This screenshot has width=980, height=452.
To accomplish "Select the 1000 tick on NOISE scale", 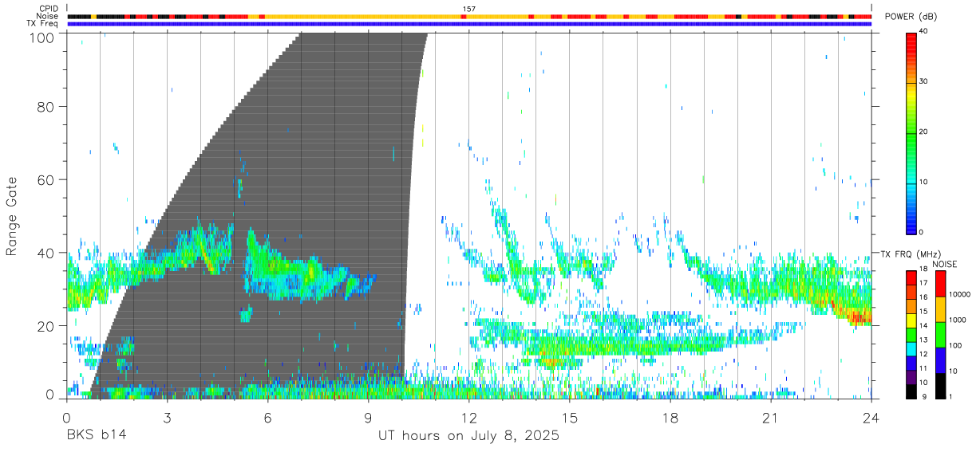I will coord(958,320).
